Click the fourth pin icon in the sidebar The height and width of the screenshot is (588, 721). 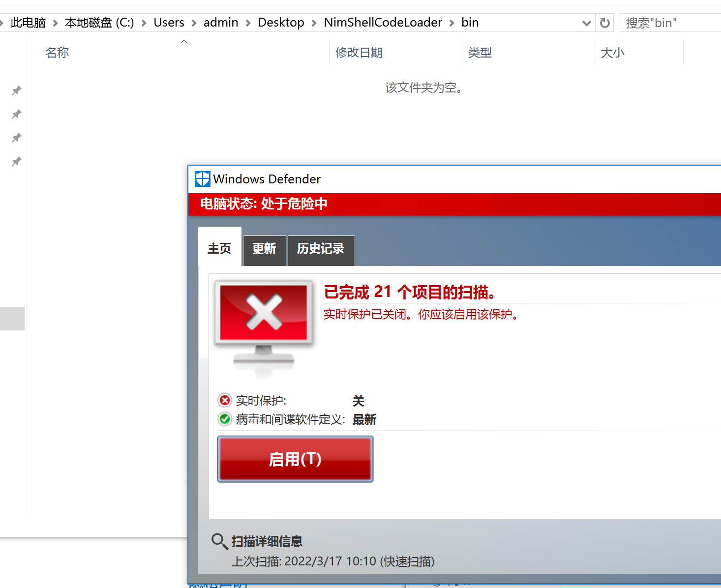tap(17, 161)
